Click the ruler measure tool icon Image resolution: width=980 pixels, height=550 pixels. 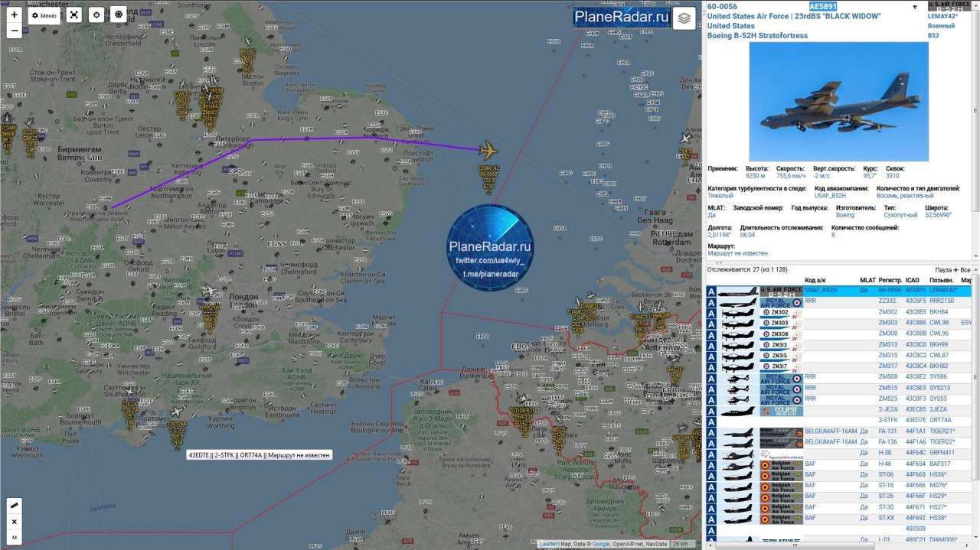tap(15, 506)
